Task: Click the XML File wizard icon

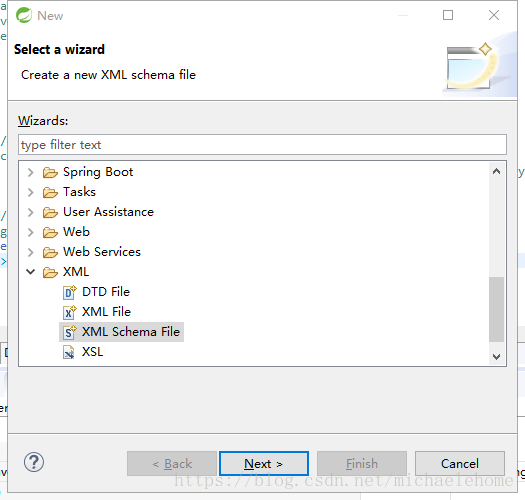Action: click(70, 312)
